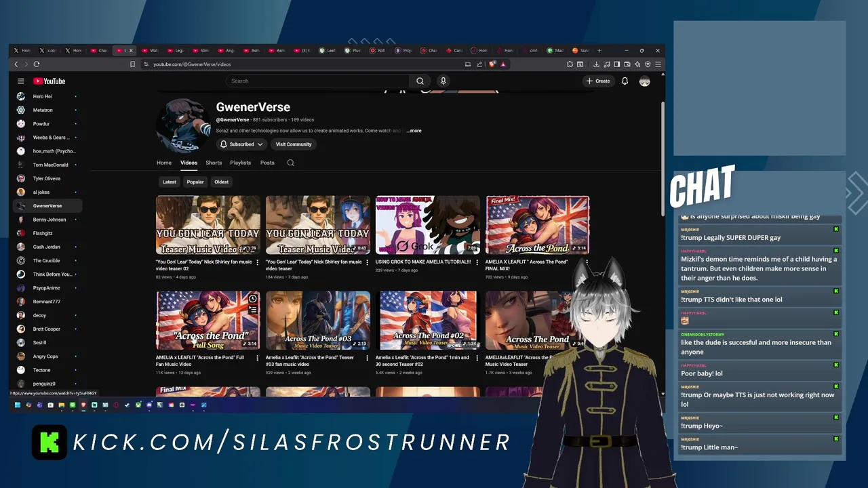Open options for 1min and 30 second Teaser #02
The height and width of the screenshot is (488, 868).
477,358
